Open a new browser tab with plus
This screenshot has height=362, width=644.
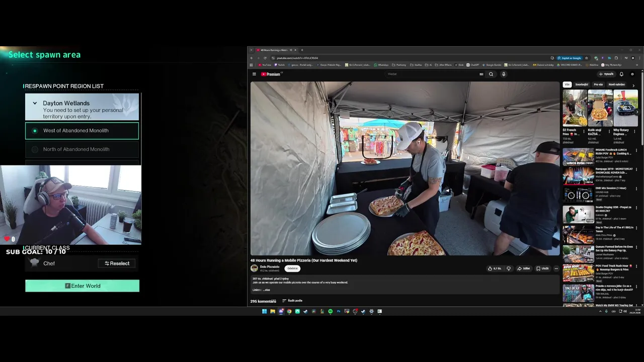tap(302, 50)
